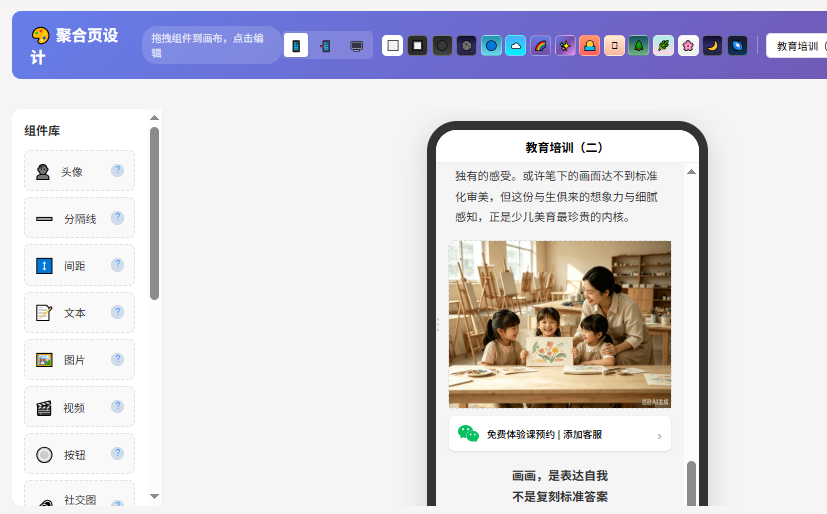
Task: Click the phone canvas scroll-up arrow
Action: [691, 172]
